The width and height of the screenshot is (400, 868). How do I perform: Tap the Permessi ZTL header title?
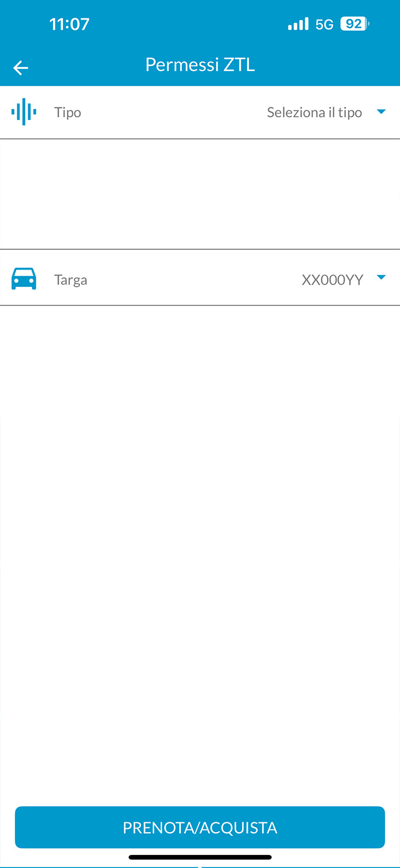point(200,65)
